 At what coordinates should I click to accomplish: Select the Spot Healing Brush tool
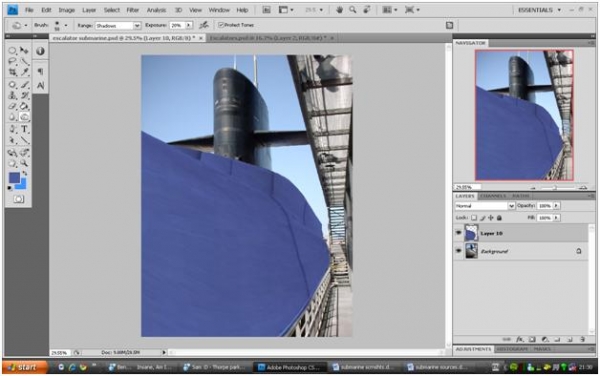click(12, 85)
